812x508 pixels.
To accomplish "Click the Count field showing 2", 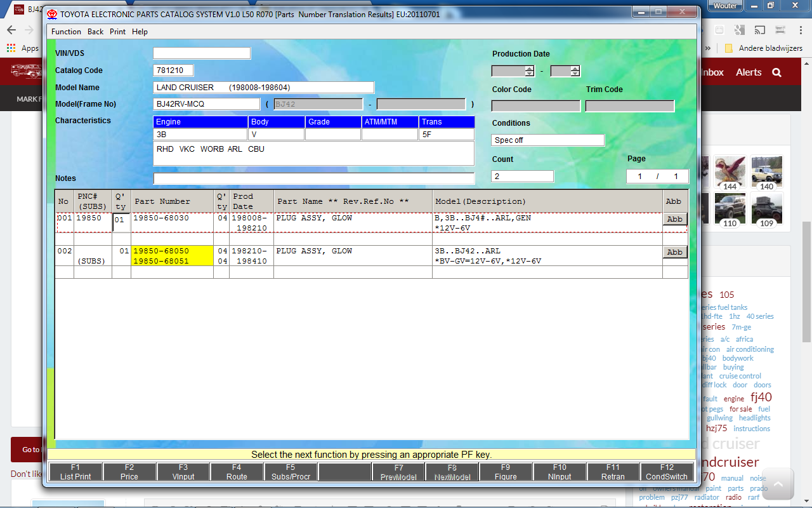I will 522,177.
